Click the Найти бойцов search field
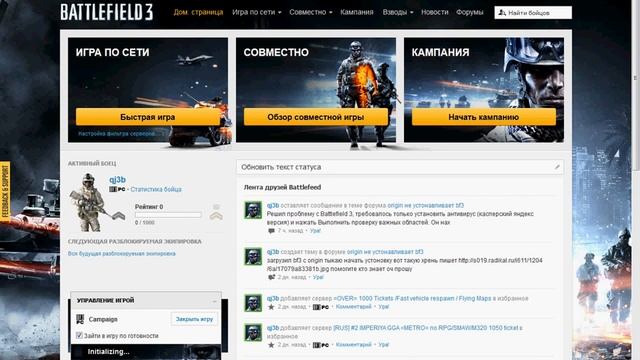Image resolution: width=640 pixels, height=360 pixels. 533,13
